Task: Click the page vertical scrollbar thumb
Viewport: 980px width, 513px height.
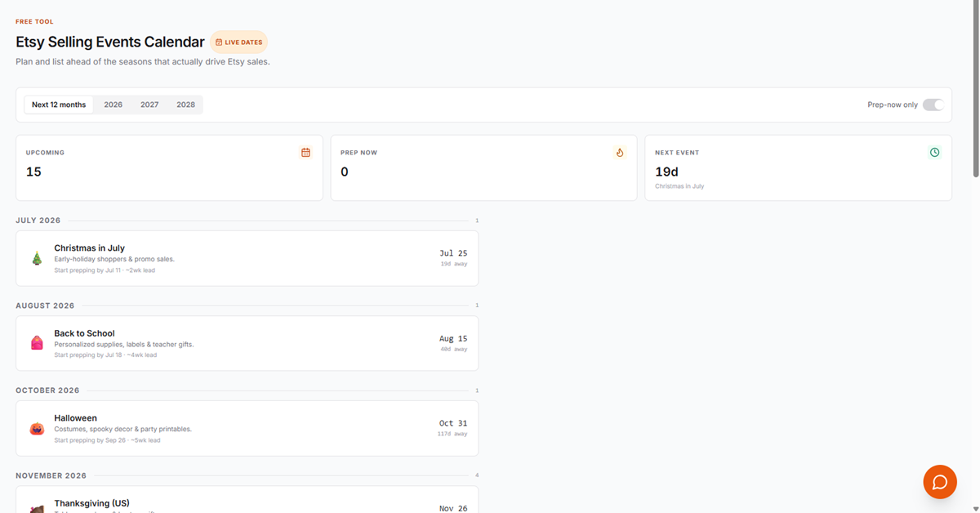Action: pos(975,88)
